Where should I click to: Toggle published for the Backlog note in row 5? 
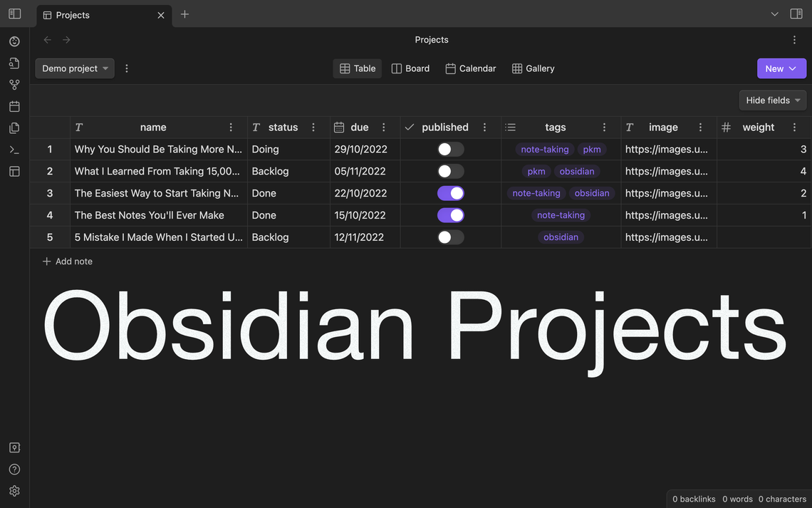click(449, 237)
